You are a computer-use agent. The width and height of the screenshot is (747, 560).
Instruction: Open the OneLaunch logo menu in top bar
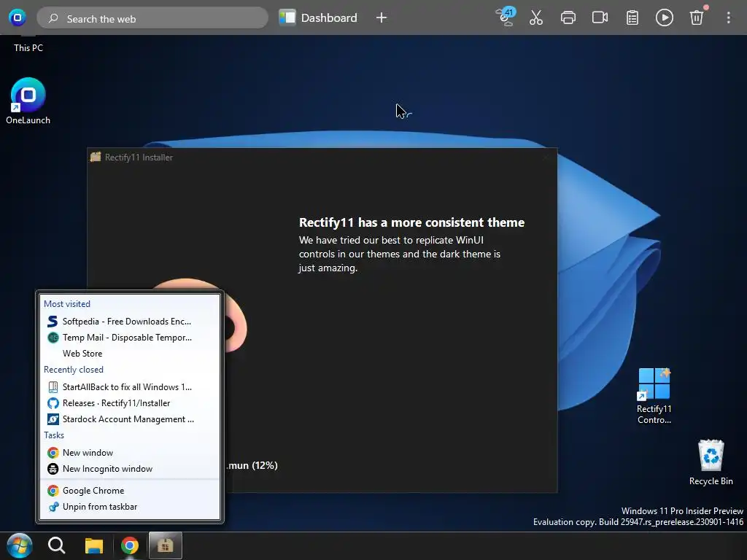click(x=18, y=17)
